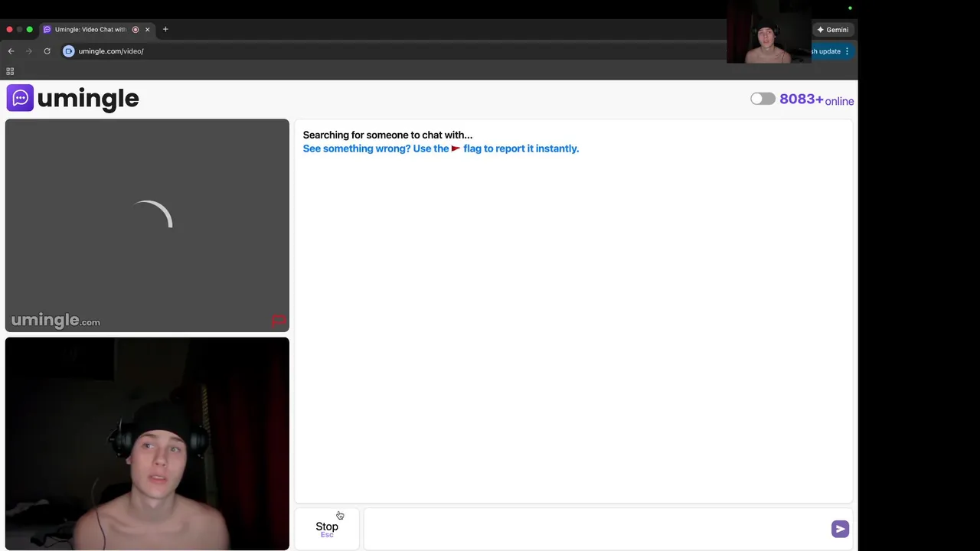The width and height of the screenshot is (980, 551).
Task: Click the 'See something wrong?' report notice
Action: coord(441,148)
